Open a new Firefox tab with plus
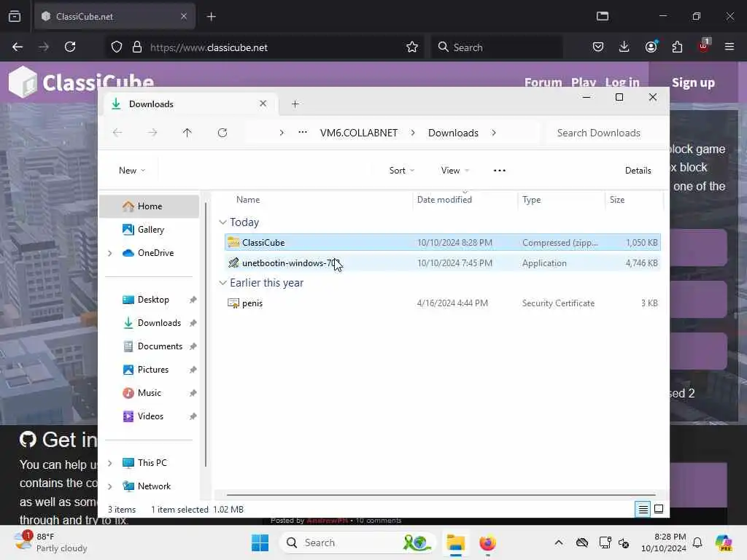 [212, 17]
